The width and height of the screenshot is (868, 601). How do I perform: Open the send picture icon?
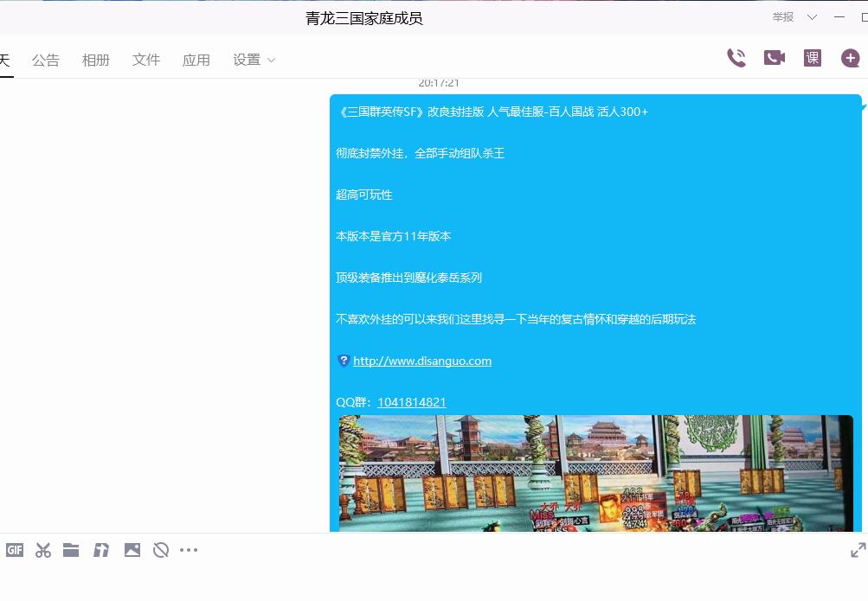(132, 550)
